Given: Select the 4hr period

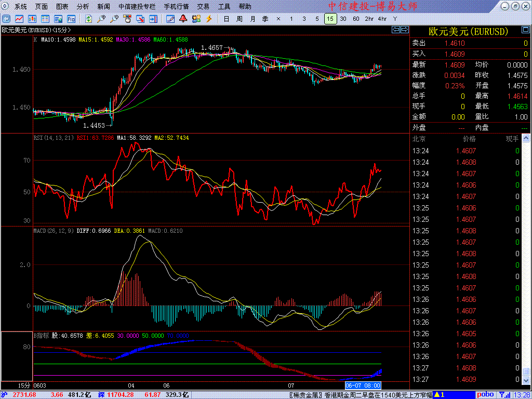Looking at the screenshot, I should [x=382, y=19].
